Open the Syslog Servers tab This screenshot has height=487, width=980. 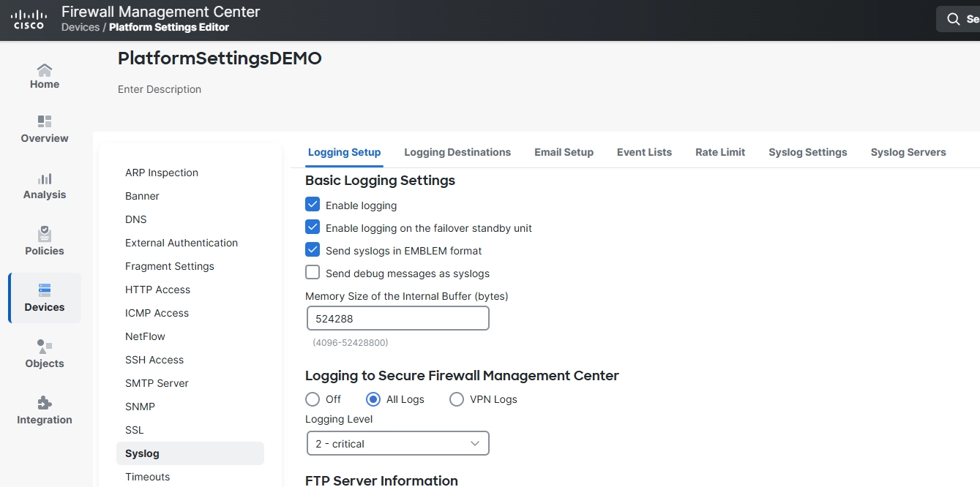(x=908, y=152)
